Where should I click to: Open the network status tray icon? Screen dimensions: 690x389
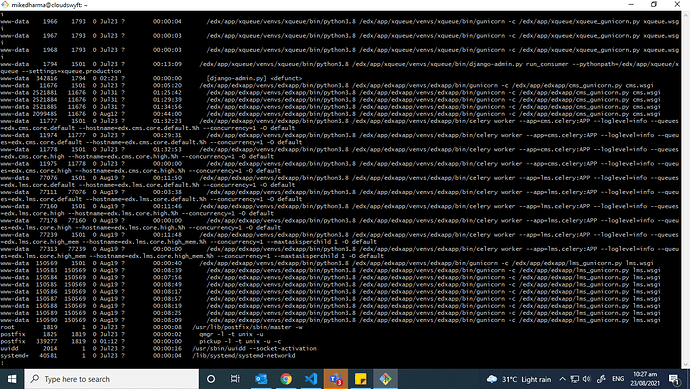point(574,379)
